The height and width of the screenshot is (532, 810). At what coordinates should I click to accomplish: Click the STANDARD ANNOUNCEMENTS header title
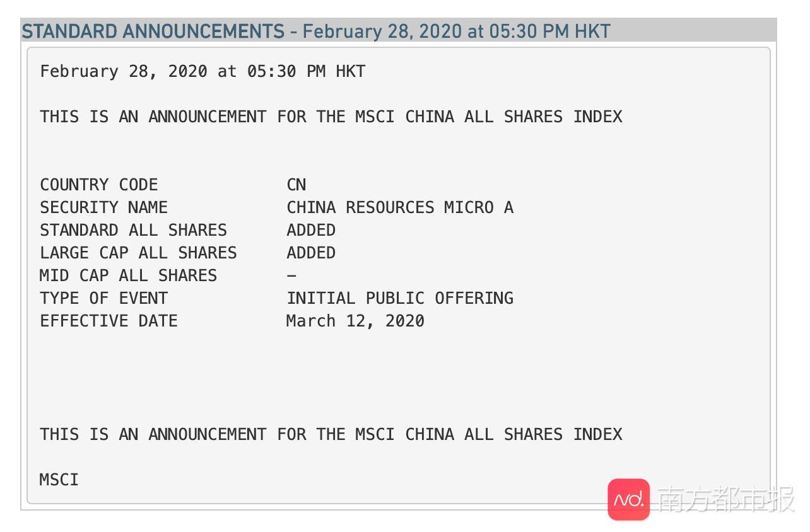coord(153,31)
